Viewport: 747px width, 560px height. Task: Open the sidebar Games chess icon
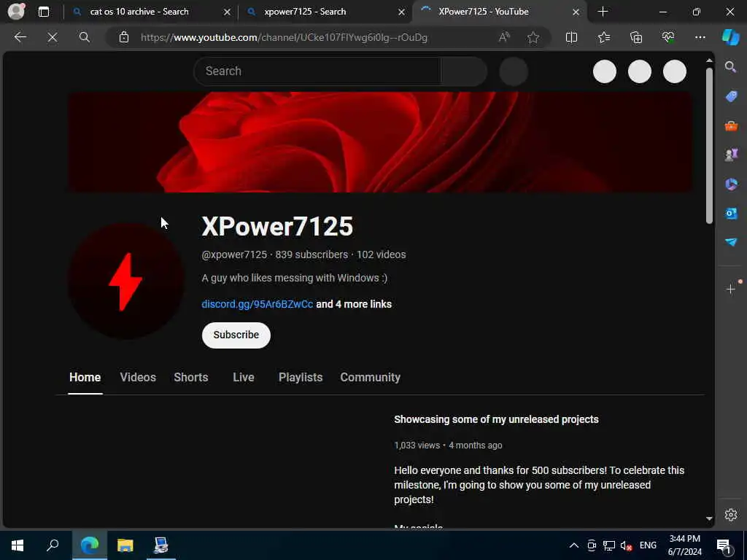click(x=731, y=155)
